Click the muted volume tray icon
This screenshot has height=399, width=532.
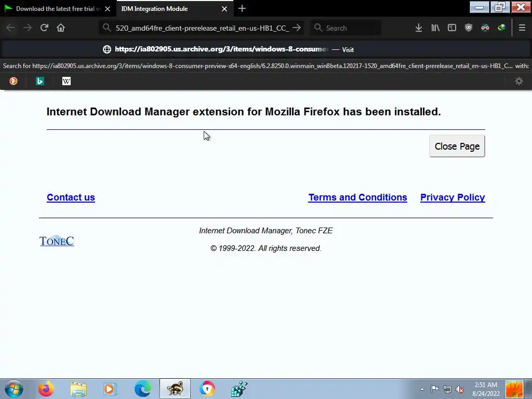pos(460,389)
